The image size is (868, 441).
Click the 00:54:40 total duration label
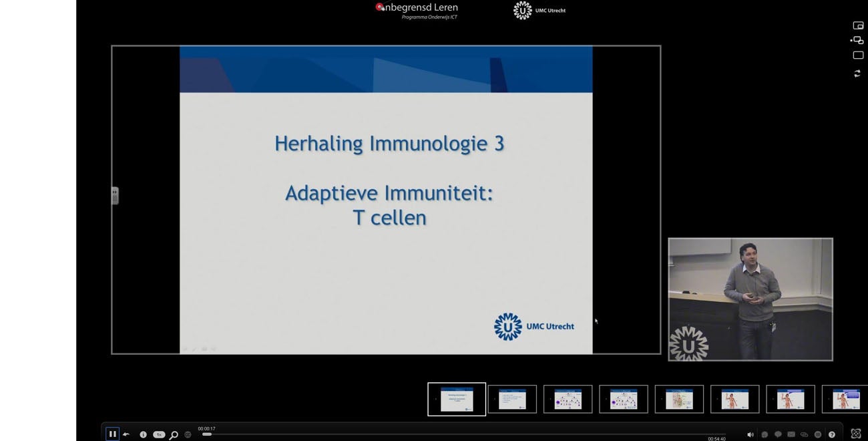pos(716,439)
